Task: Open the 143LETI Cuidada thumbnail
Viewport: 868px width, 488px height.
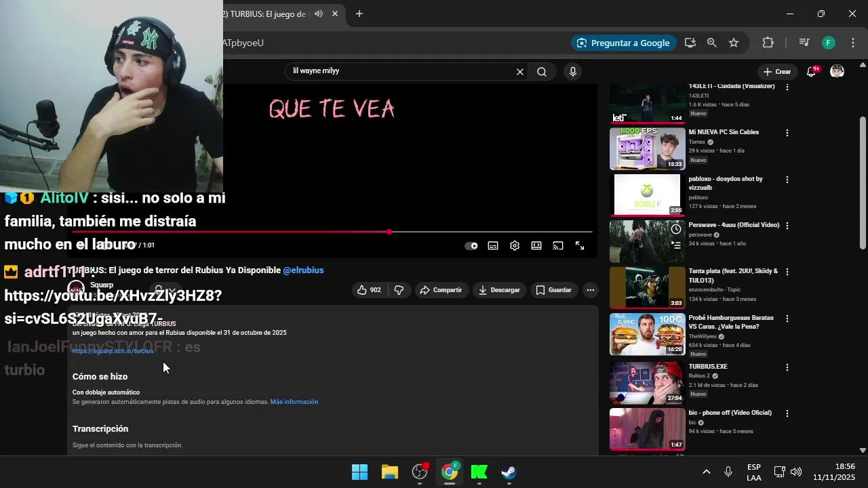Action: click(x=647, y=104)
